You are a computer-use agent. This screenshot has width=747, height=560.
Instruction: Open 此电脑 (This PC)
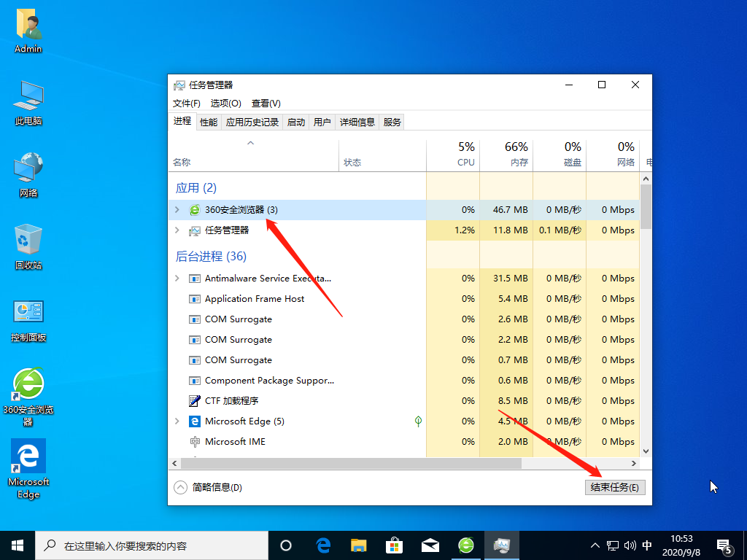(28, 95)
